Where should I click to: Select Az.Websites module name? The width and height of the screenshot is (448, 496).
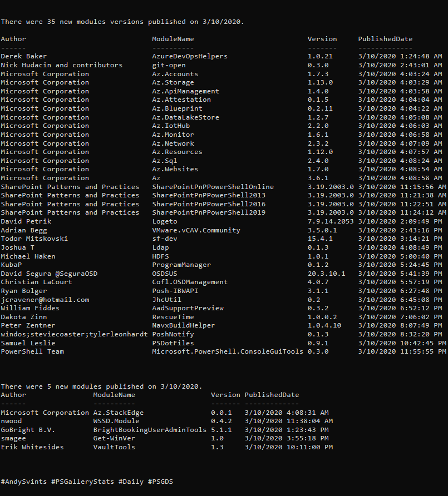(175, 169)
